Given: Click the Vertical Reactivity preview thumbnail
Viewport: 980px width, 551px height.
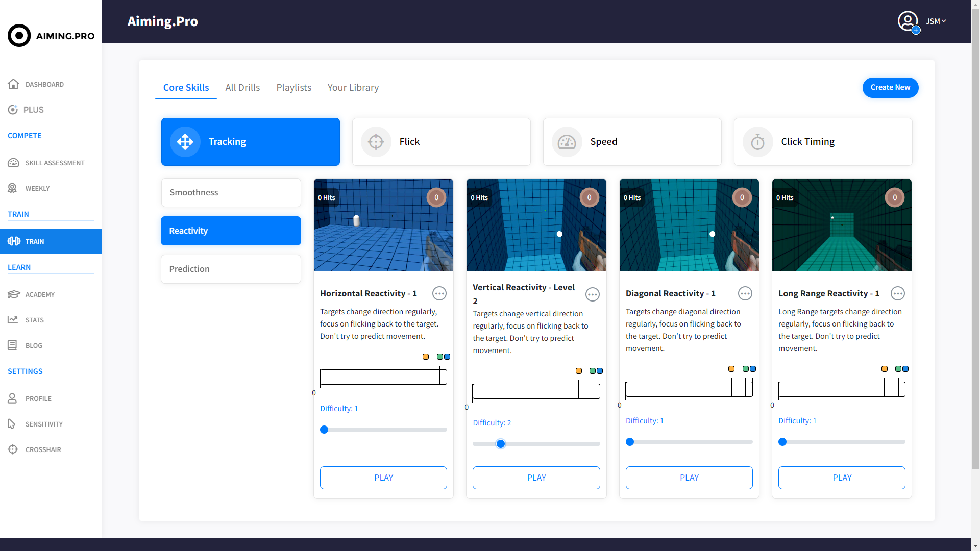Looking at the screenshot, I should point(536,225).
